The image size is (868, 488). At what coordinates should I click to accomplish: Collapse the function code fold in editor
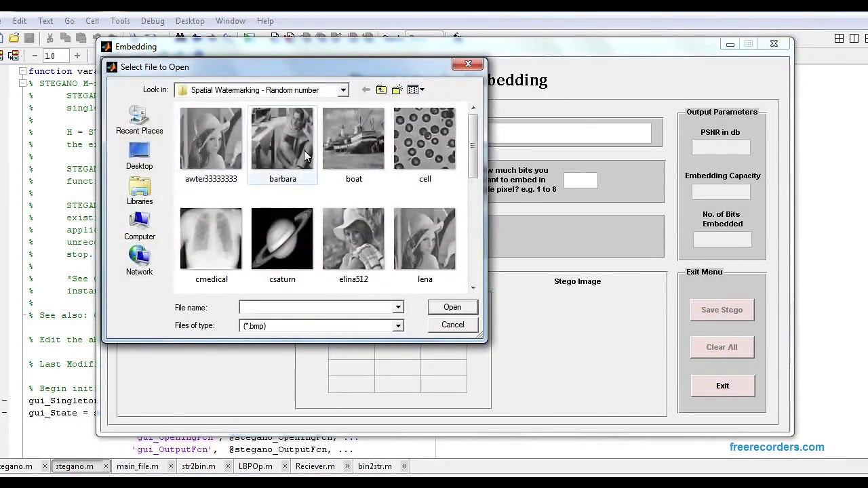(22, 71)
